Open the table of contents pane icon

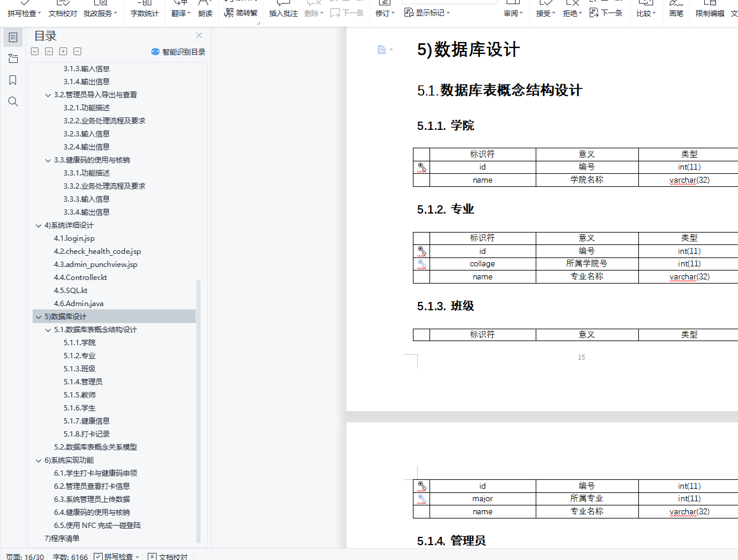[13, 37]
